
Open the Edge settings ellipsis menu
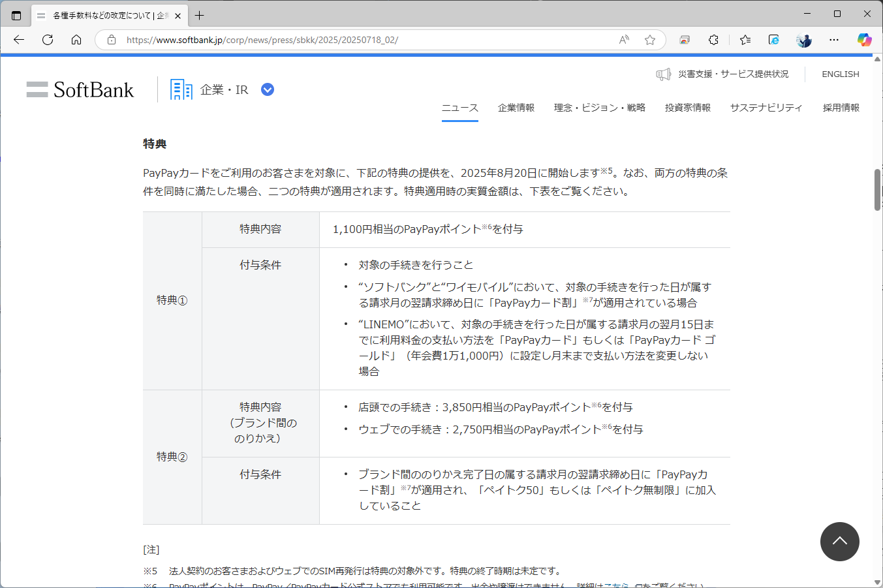pyautogui.click(x=834, y=40)
